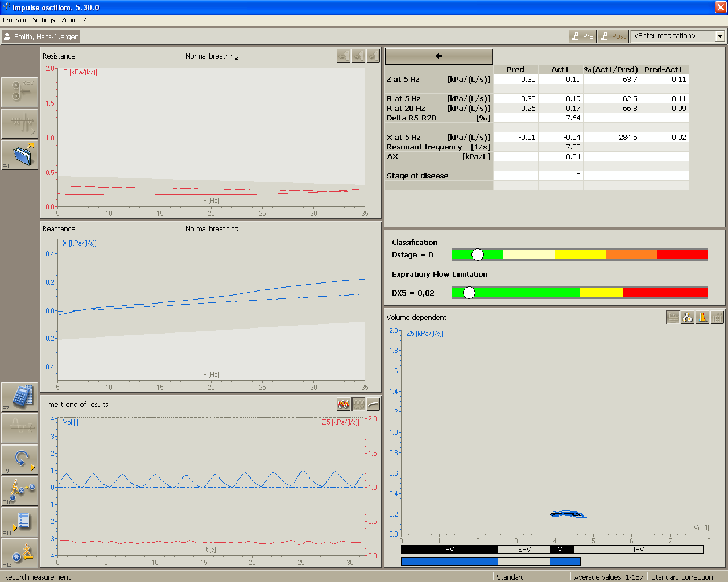728x582 pixels.
Task: Click the RV segment of volume bar
Action: [449, 550]
